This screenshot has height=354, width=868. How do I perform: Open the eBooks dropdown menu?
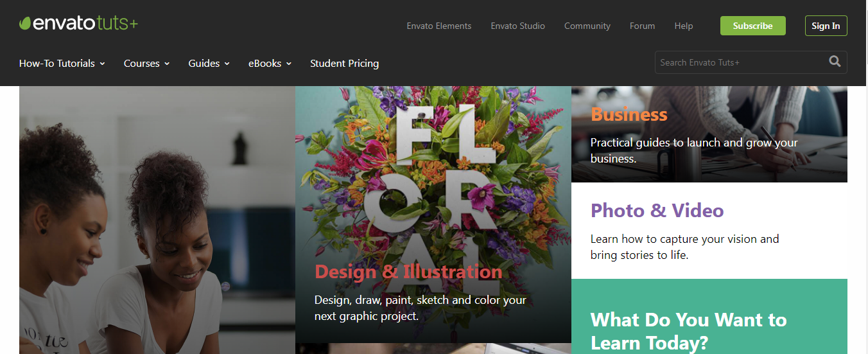click(x=270, y=64)
